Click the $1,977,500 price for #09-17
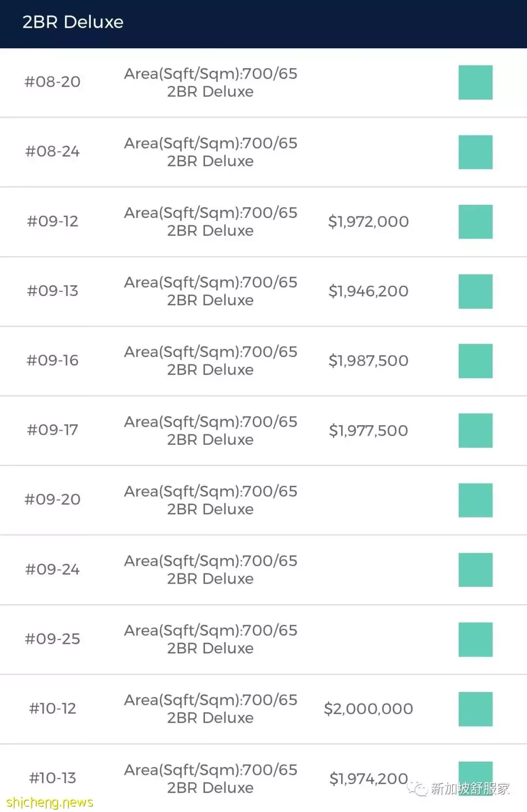This screenshot has height=812, width=527. click(368, 431)
